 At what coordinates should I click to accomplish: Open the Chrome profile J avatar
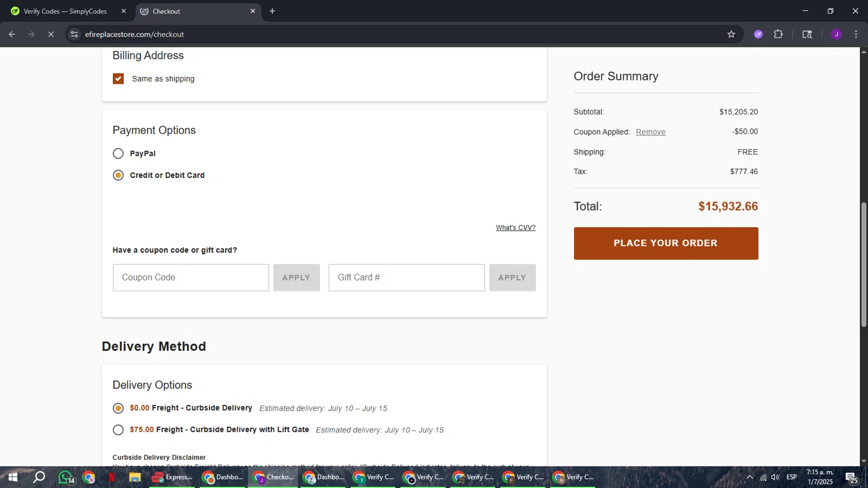[x=836, y=34]
